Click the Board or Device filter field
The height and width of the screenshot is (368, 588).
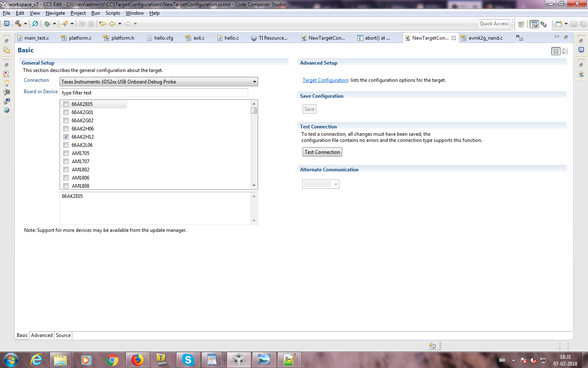click(154, 93)
